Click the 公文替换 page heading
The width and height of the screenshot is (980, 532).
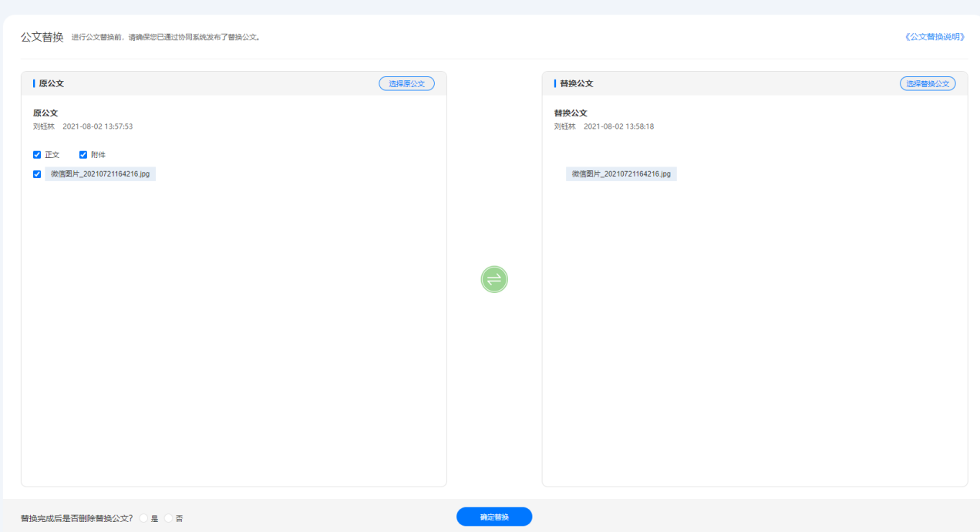point(42,37)
